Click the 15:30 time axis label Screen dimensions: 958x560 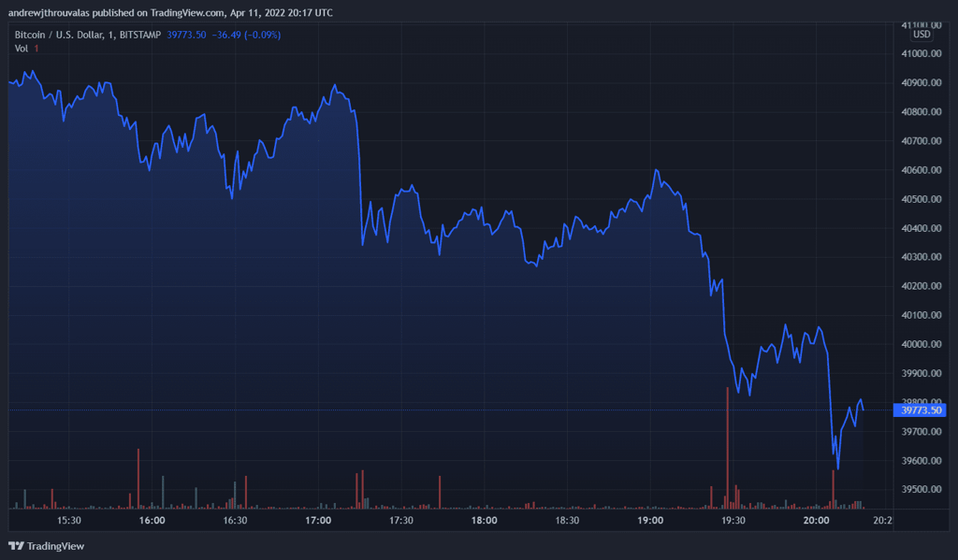69,521
